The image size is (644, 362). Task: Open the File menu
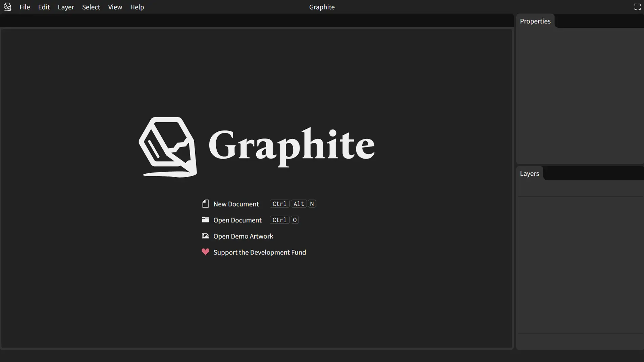(x=25, y=7)
